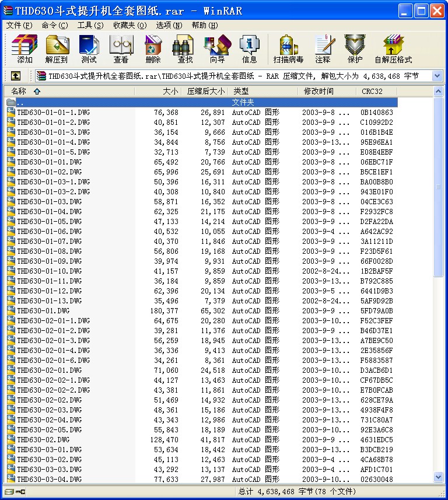The width and height of the screenshot is (448, 500).
Task: Click the DWG icon of THD630-02.DWG
Action: (x=11, y=439)
